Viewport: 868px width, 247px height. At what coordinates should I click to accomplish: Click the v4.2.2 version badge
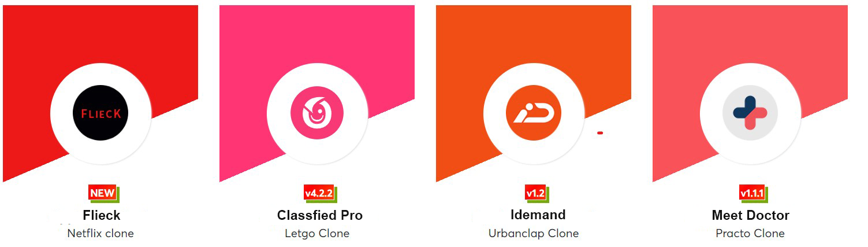point(319,193)
